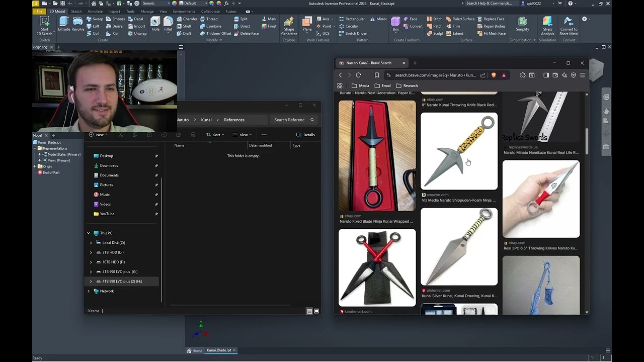Image resolution: width=644 pixels, height=362 pixels.
Task: Select the Extrude tool
Action: click(x=64, y=24)
